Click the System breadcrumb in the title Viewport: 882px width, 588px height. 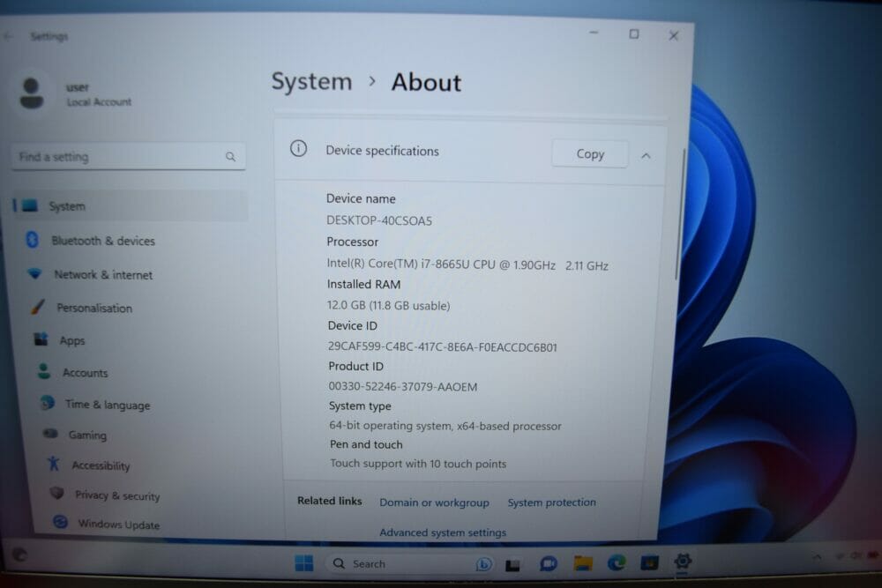click(x=311, y=81)
